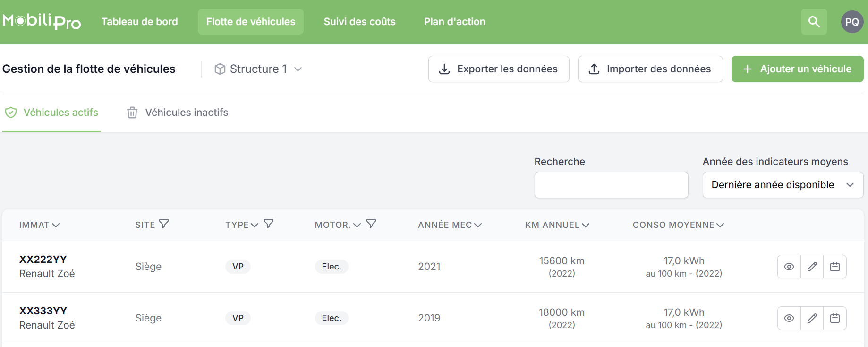Screen dimensions: 868x347
Task: Click Ajouter un véhicule button
Action: (797, 69)
